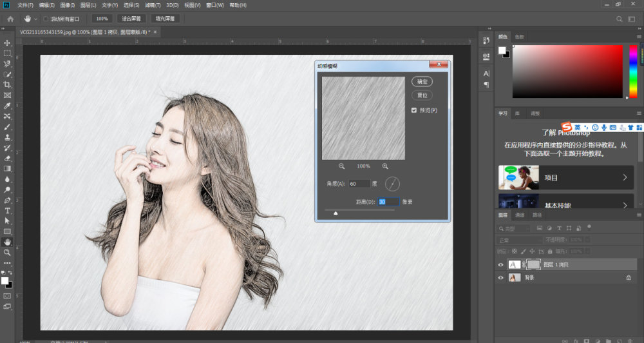The height and width of the screenshot is (343, 644).
Task: Open the Edit Toolbar three-dots menu
Action: 7,263
